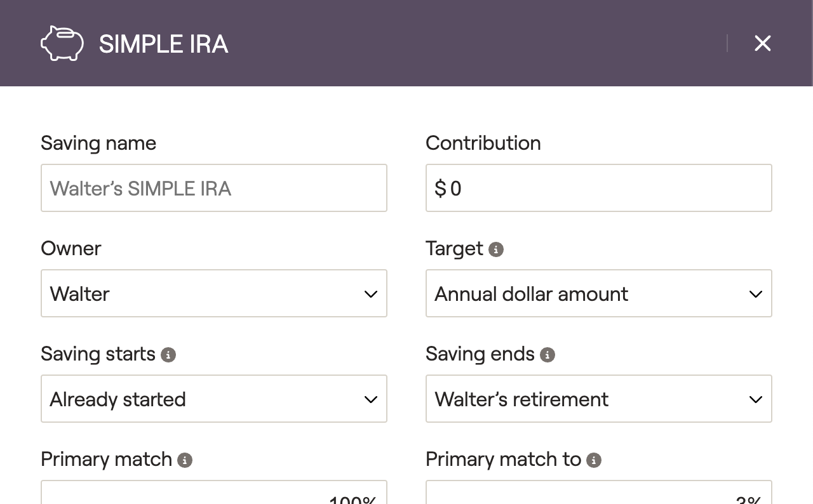
Task: Open info icon next to Primary match
Action: (185, 460)
